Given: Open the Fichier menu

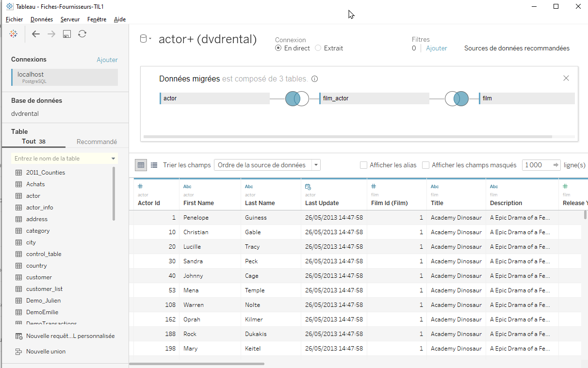Looking at the screenshot, I should (x=15, y=19).
